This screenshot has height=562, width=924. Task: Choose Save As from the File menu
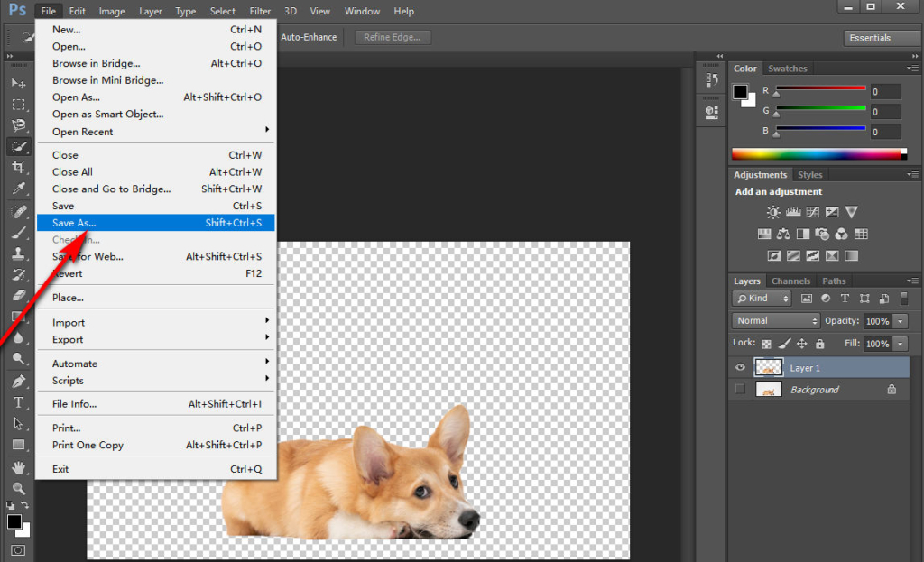click(x=72, y=222)
